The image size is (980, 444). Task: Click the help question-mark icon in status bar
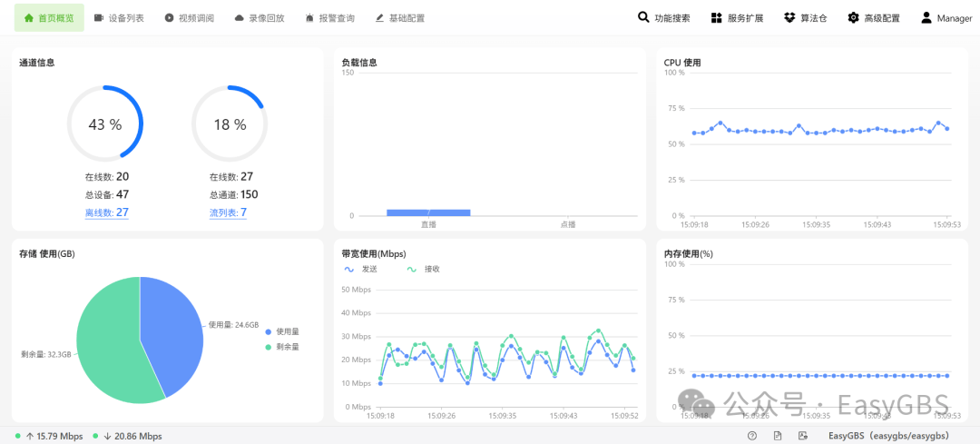pos(752,436)
